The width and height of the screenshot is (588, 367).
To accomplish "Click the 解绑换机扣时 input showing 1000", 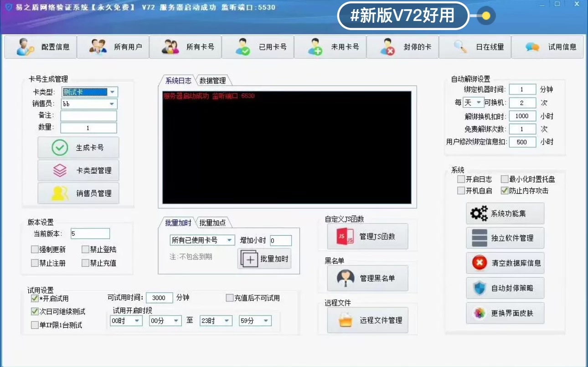I will tap(522, 116).
